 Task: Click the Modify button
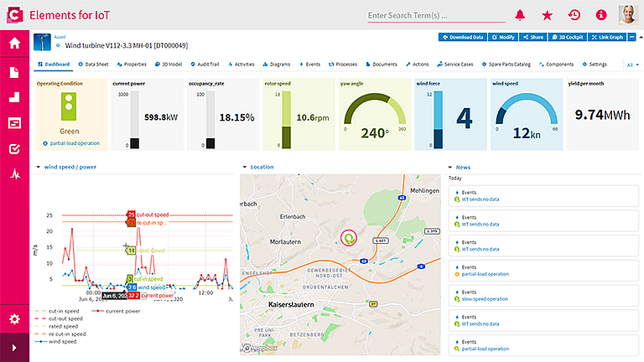(503, 38)
